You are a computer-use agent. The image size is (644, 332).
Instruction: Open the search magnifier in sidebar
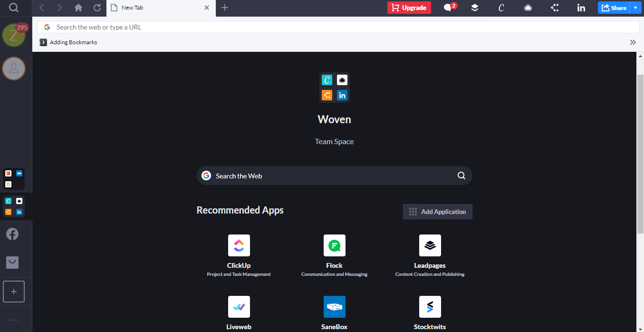tap(14, 8)
